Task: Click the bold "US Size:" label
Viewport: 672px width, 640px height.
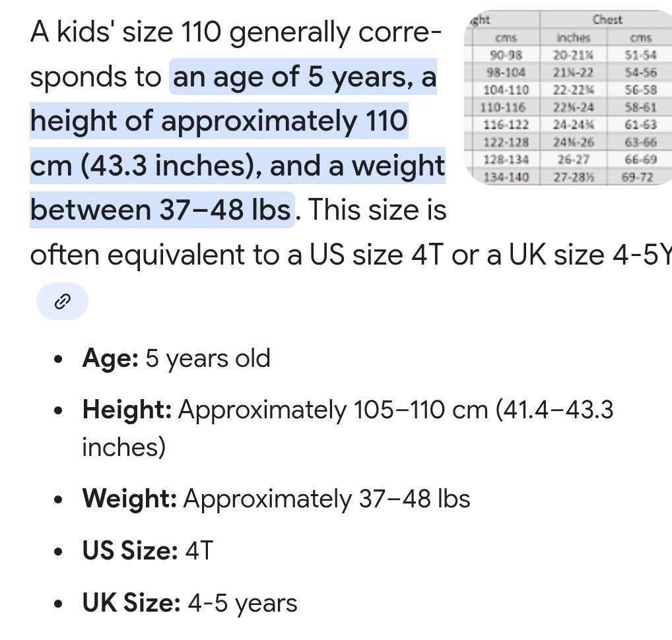Action: [130, 550]
